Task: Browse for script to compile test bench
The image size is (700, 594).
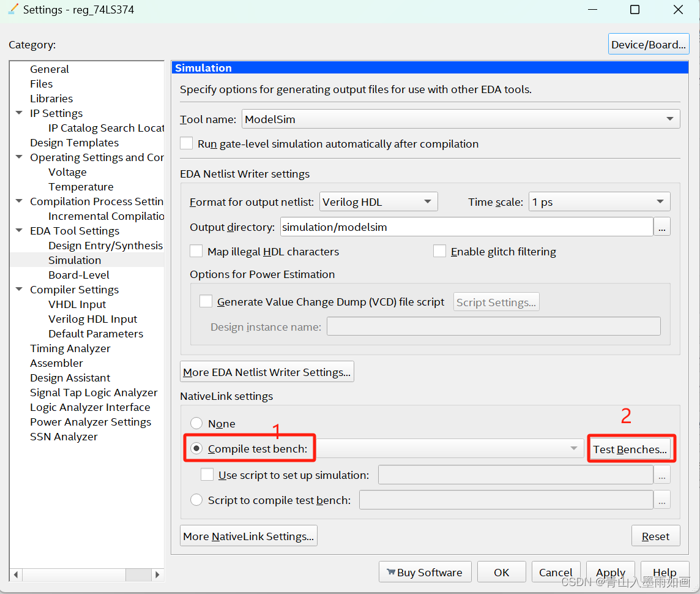Action: (662, 500)
